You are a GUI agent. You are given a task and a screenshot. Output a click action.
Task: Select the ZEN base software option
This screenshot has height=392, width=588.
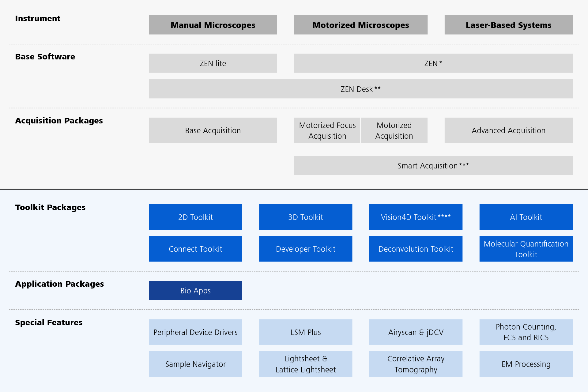tap(433, 62)
